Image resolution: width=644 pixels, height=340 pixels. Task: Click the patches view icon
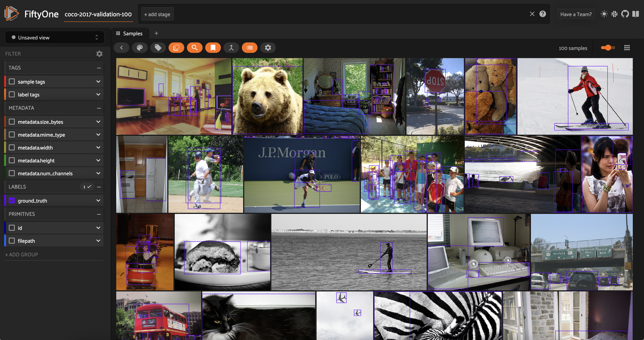pos(176,48)
